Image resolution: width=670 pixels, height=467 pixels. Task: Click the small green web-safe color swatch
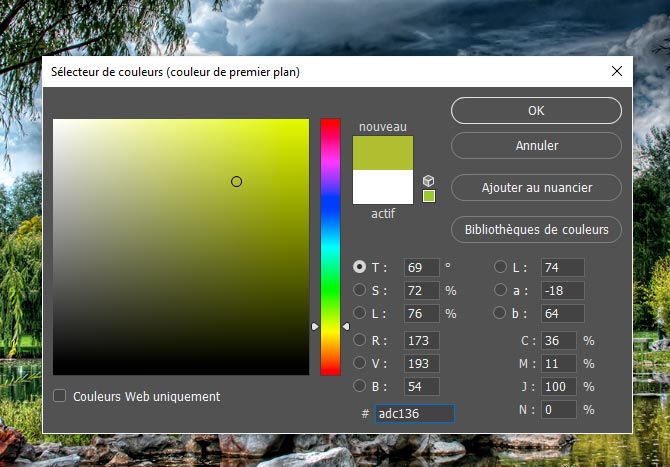coord(429,196)
